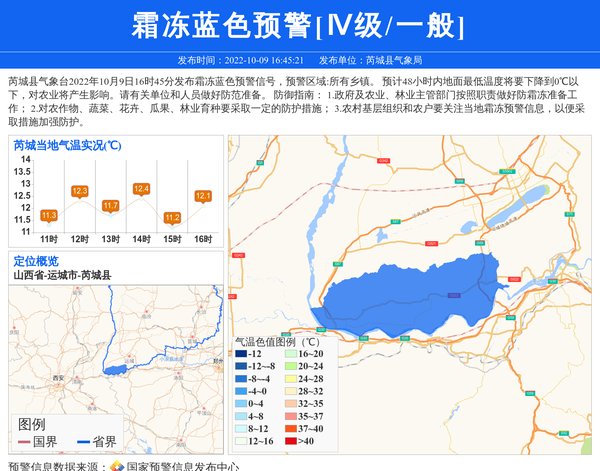Screen dimensions: 600x471
Task: Select the 20~24 green legend swatch
Action: coord(290,366)
